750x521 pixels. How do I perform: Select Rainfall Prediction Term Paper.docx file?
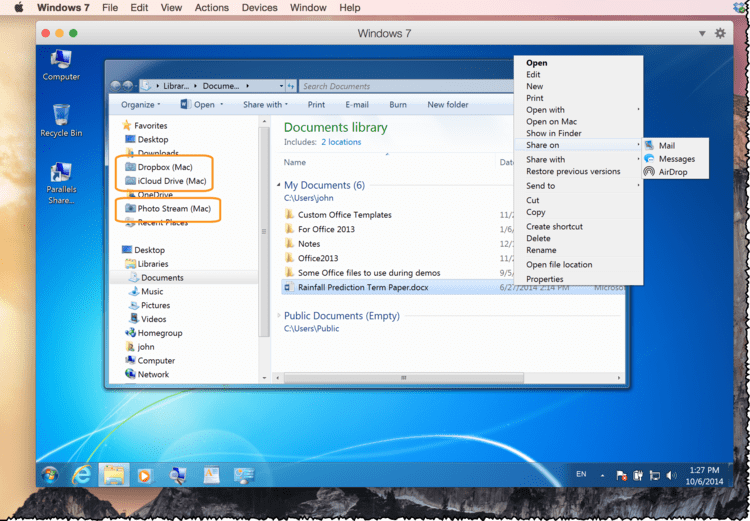coord(453,288)
